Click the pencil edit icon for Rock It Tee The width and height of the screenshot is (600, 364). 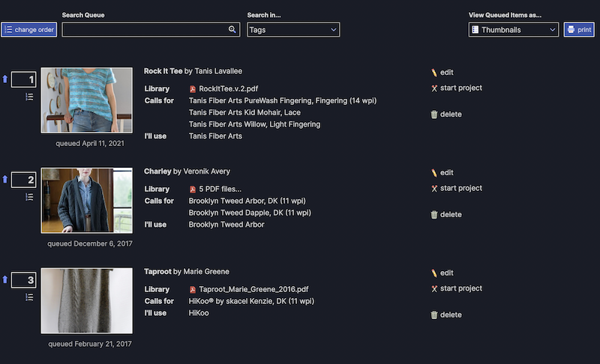tap(433, 73)
